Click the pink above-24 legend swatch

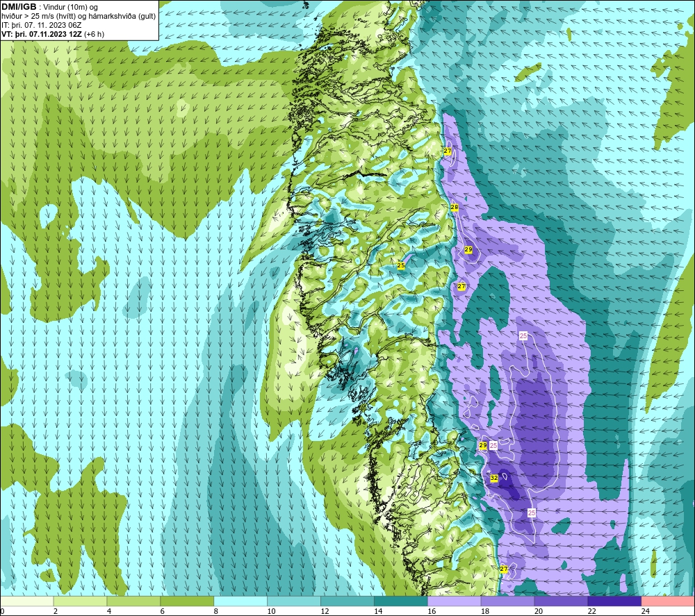(669, 601)
